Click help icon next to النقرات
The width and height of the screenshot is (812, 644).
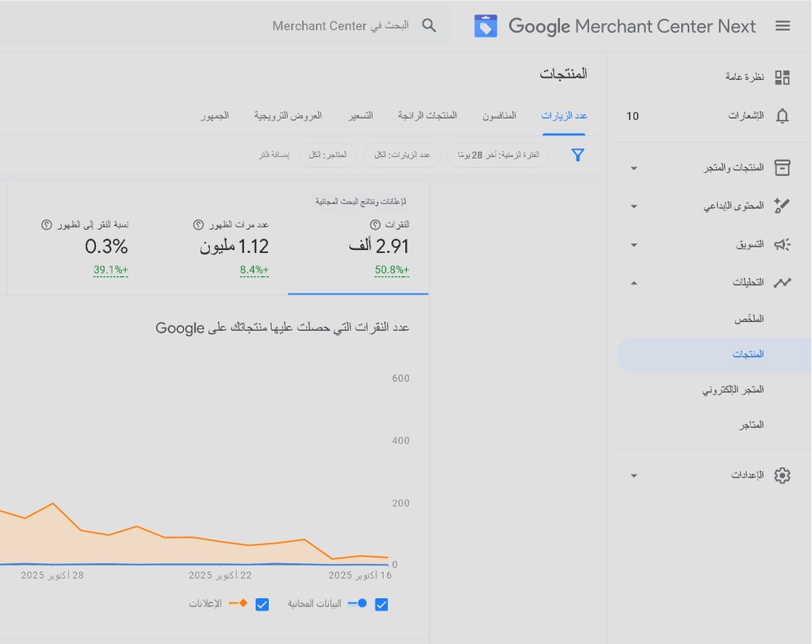(375, 224)
